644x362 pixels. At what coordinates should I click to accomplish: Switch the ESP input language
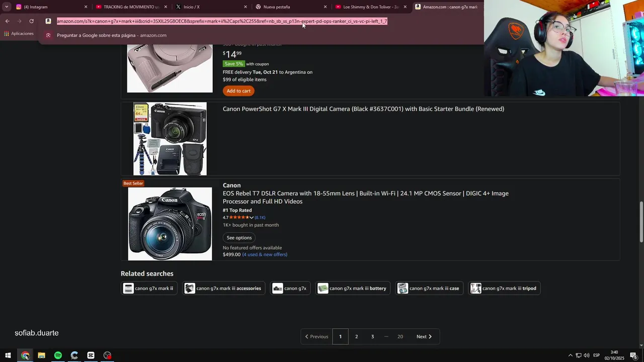click(596, 355)
